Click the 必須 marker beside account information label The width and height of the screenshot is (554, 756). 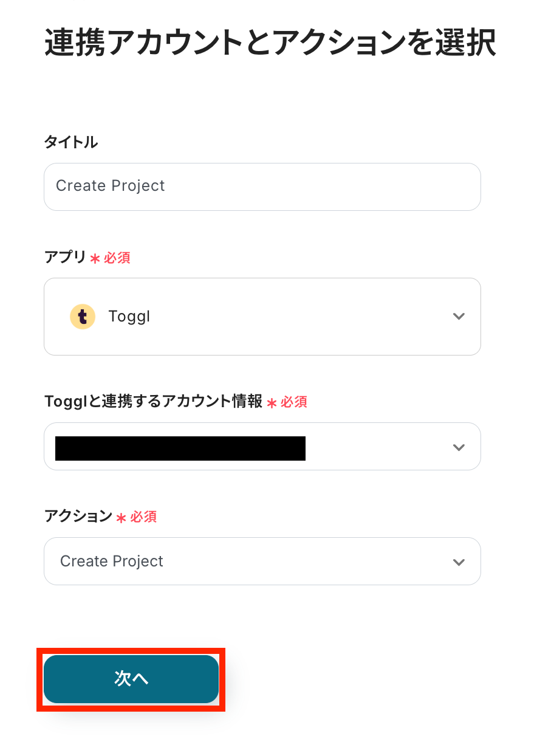294,402
